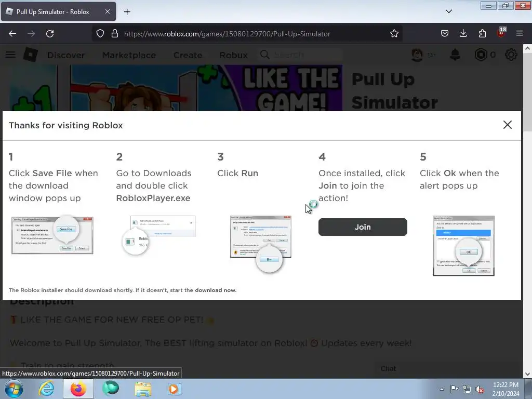This screenshot has height=399, width=532.
Task: Click the Join button in step 4
Action: click(x=362, y=227)
